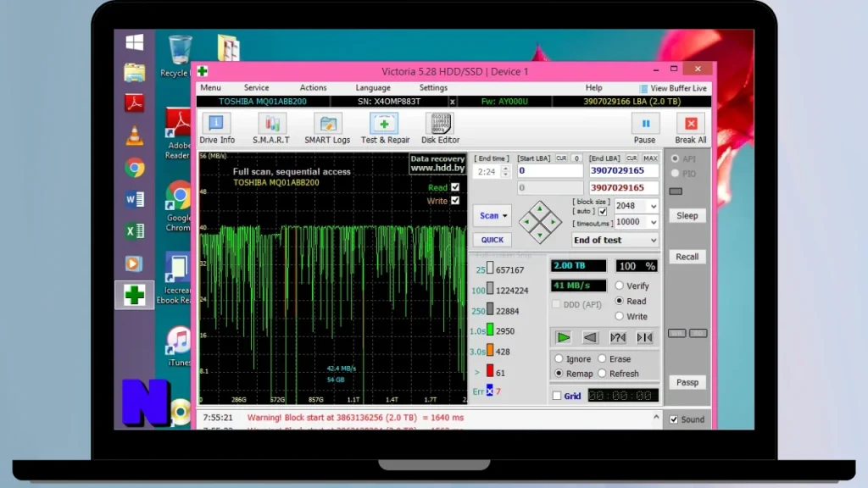Toggle the Sound checkbox
The height and width of the screenshot is (488, 868).
674,420
